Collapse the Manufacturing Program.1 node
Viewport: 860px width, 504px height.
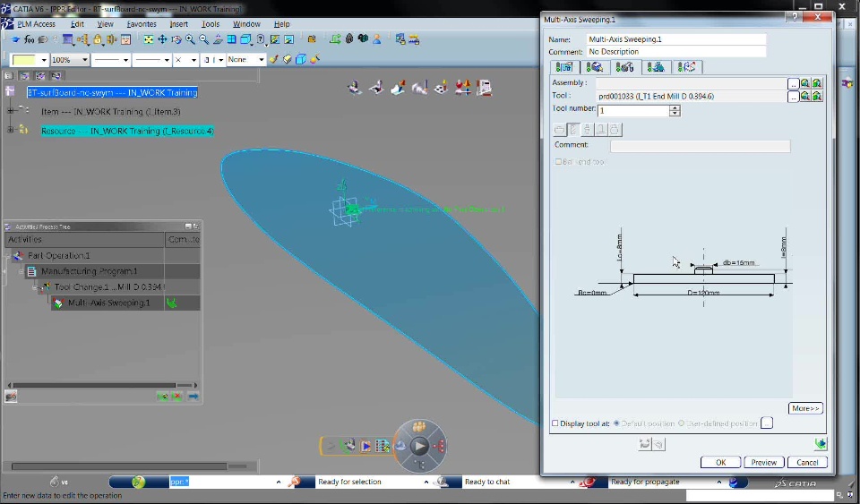point(21,271)
